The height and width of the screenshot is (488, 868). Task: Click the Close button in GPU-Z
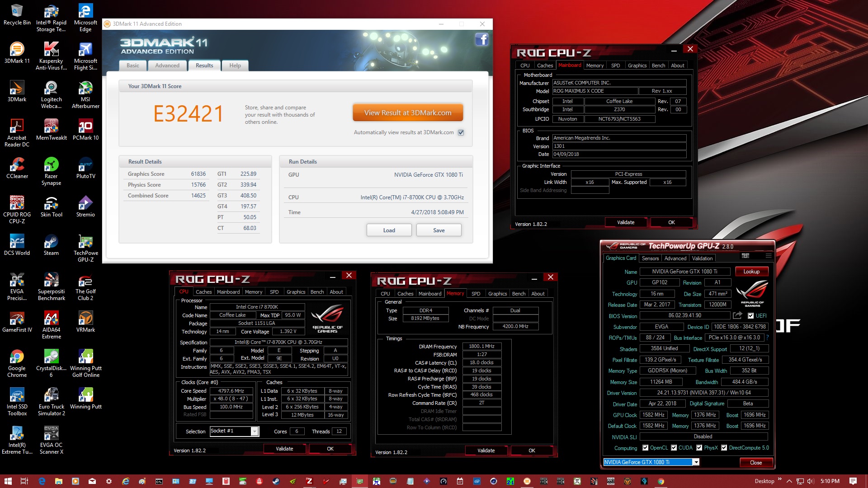755,462
